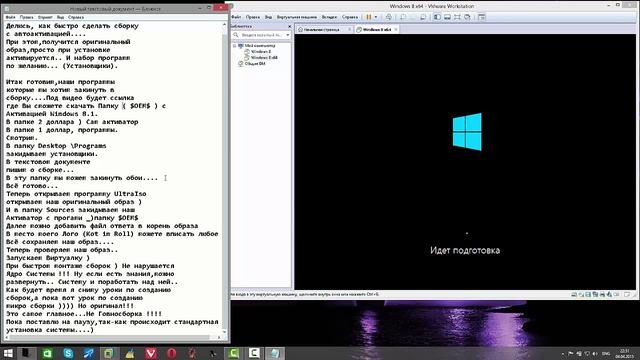The height and width of the screenshot is (360, 640).
Task: Click the library search input field
Action: pyautogui.click(x=262, y=35)
